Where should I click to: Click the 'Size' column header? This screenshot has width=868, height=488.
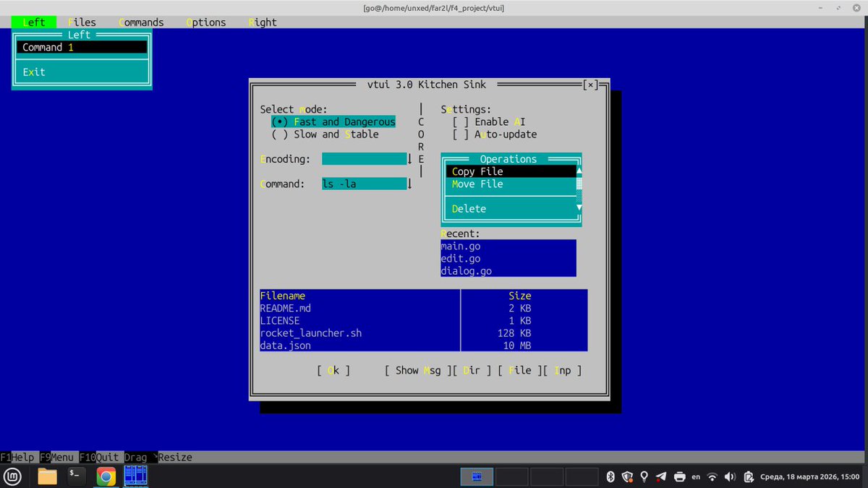pos(520,296)
